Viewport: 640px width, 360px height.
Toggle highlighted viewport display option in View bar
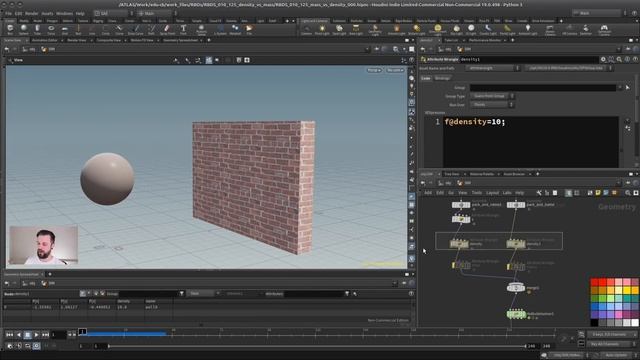[209, 60]
